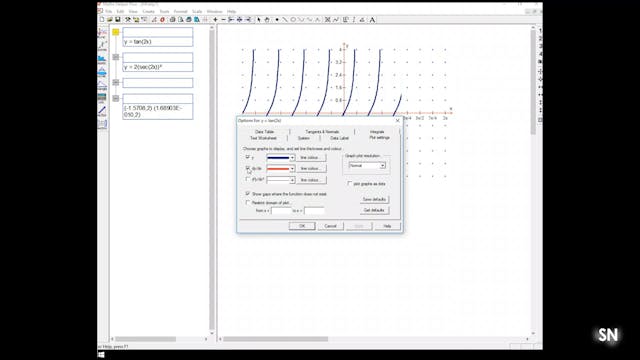Click the teal book toolbar icon
Image resolution: width=640 pixels, height=360 pixels.
(197, 20)
